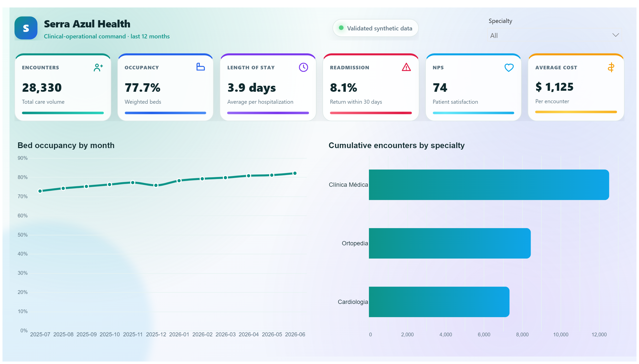The height and width of the screenshot is (364, 639).
Task: Click the Readmission warning triangle icon
Action: point(406,67)
